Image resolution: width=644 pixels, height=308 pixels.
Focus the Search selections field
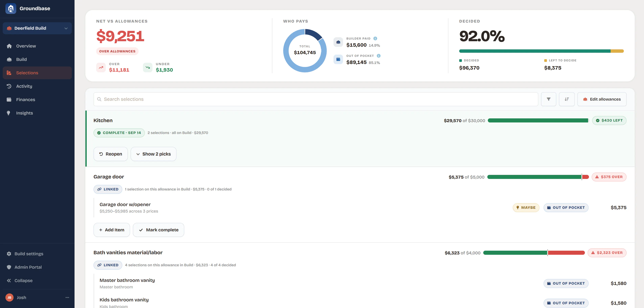(x=316, y=99)
